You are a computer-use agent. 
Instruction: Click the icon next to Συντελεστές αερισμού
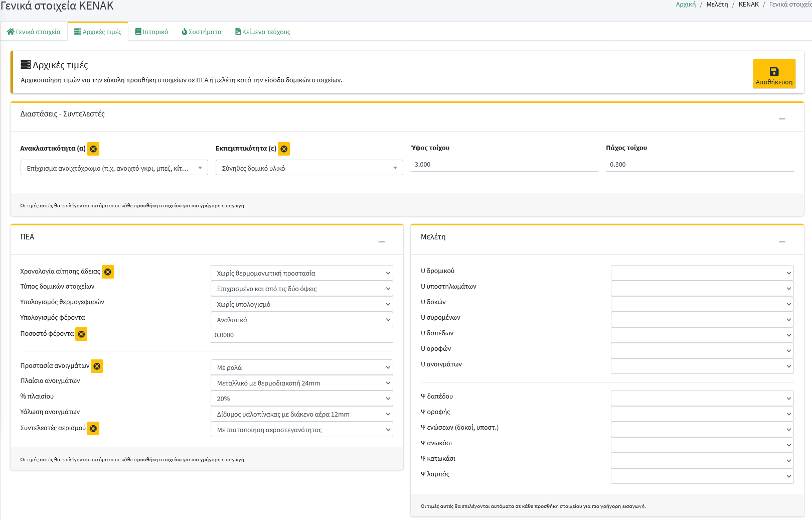tap(93, 428)
